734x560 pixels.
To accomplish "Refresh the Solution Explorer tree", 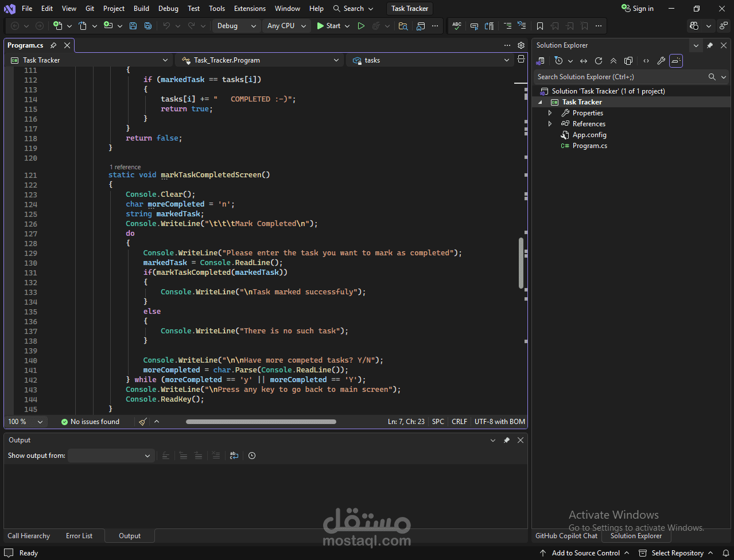I will 599,61.
